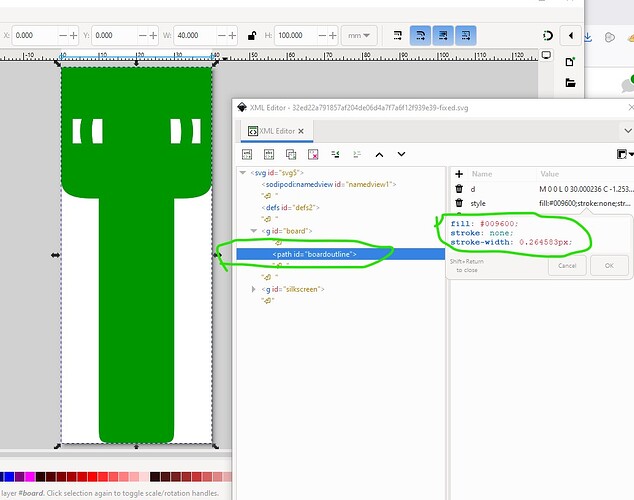
Task: Click the delete node icon in XML Editor
Action: coord(313,154)
